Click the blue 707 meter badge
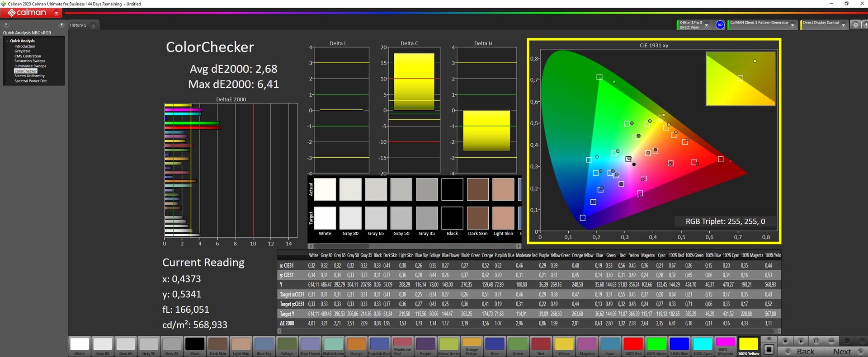868x357 pixels. (720, 25)
